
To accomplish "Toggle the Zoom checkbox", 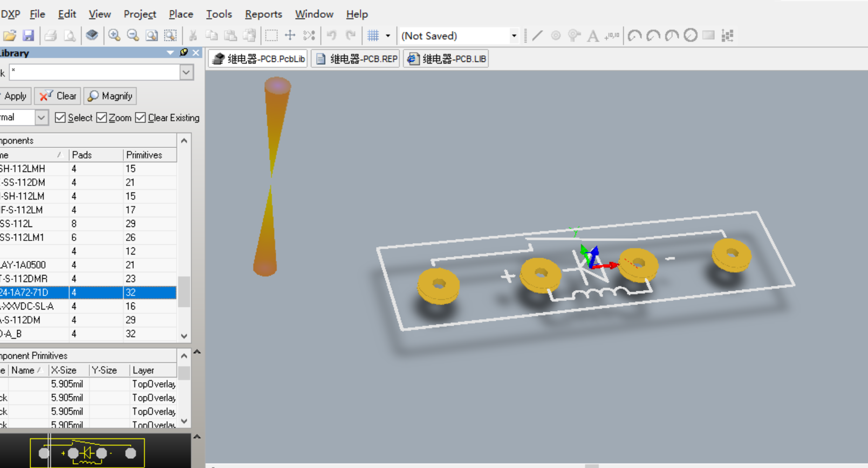I will click(x=101, y=118).
